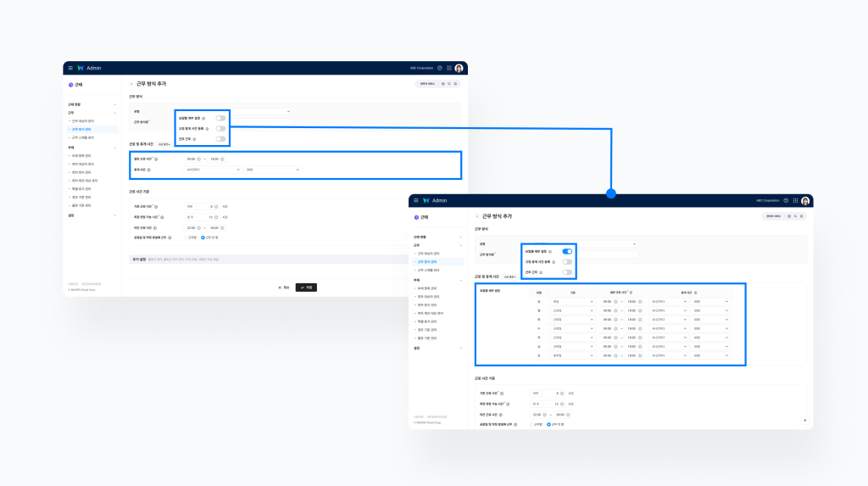Click back arrow beside 근무 방식 추가 in back window

[x=131, y=84]
